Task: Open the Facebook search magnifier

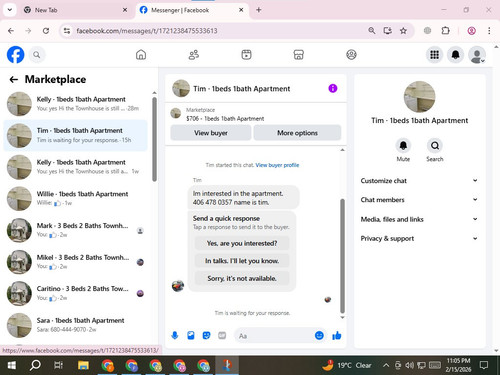Action: click(37, 55)
